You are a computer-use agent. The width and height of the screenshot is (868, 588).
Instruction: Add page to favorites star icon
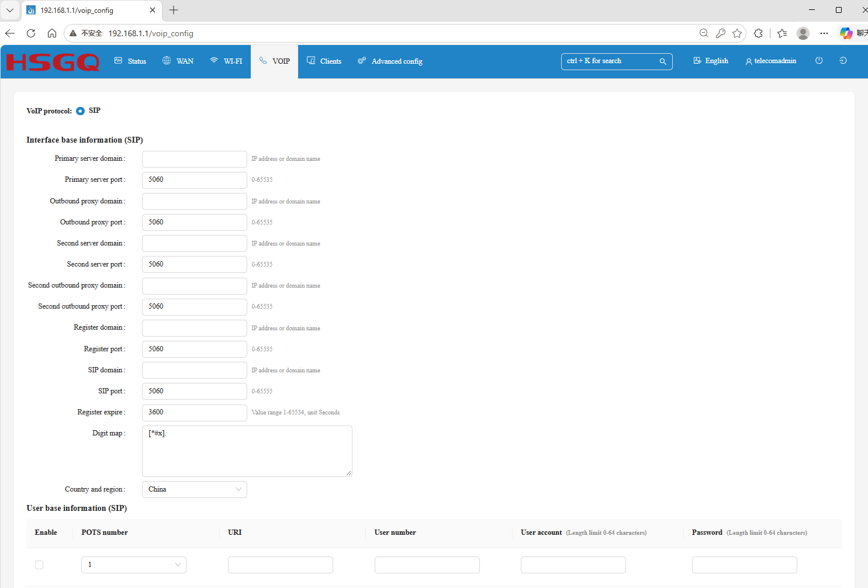[x=737, y=33]
